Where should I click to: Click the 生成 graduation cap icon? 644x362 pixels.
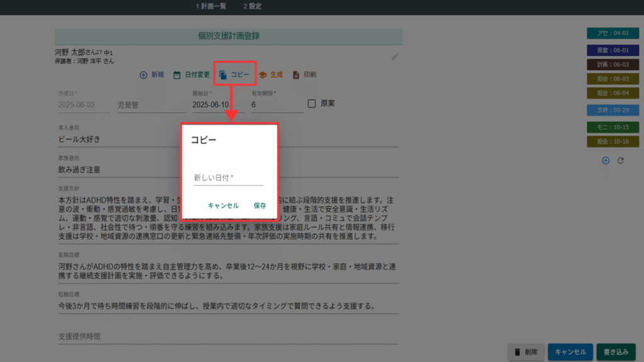coord(263,75)
